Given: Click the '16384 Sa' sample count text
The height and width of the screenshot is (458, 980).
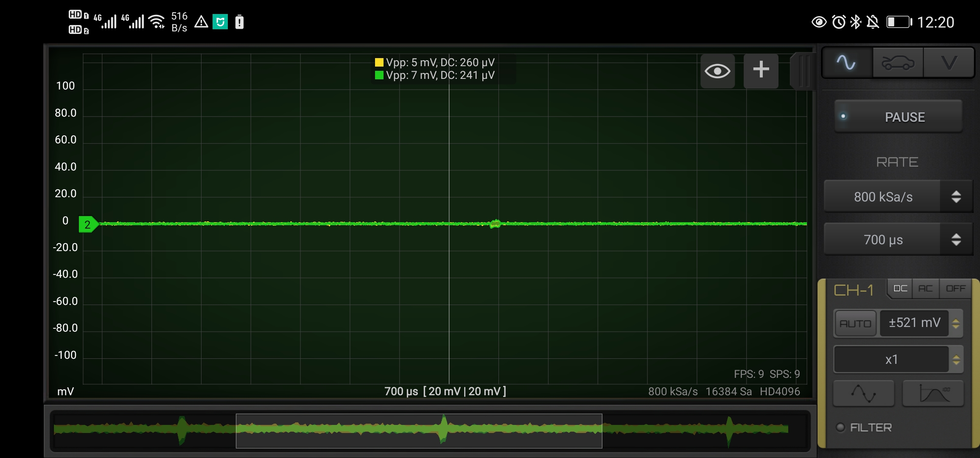Looking at the screenshot, I should click(x=728, y=391).
